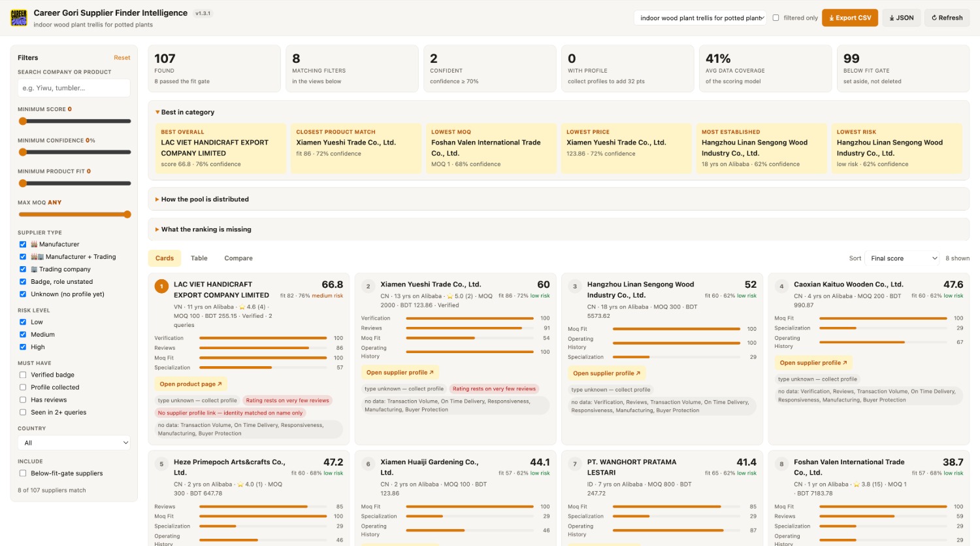Toggle the 'filtered only' checkbox
The height and width of the screenshot is (546, 980).
pos(776,18)
